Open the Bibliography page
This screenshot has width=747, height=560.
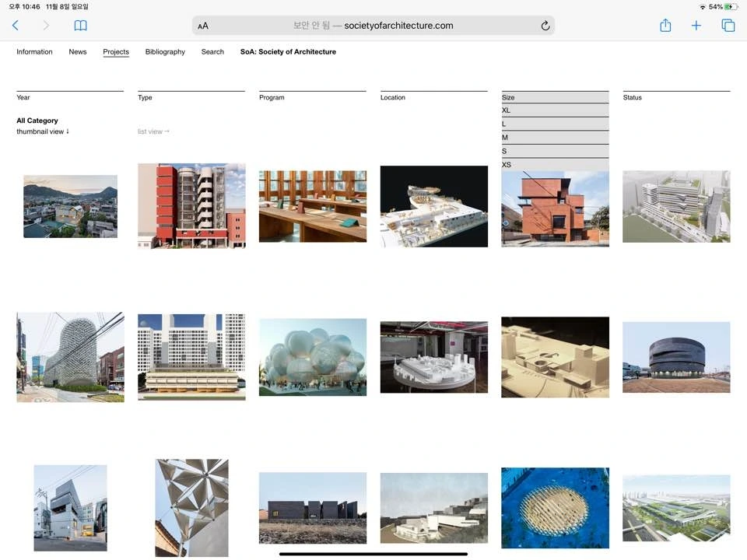(x=165, y=52)
